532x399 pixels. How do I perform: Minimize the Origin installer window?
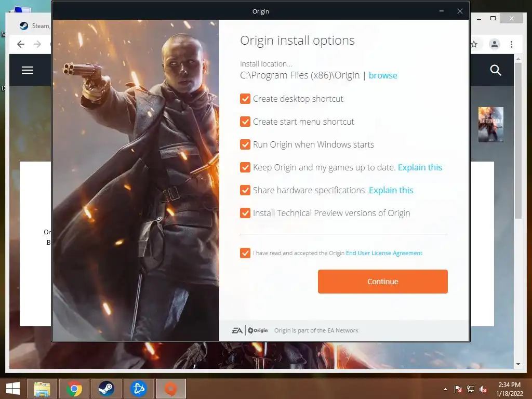click(x=442, y=11)
